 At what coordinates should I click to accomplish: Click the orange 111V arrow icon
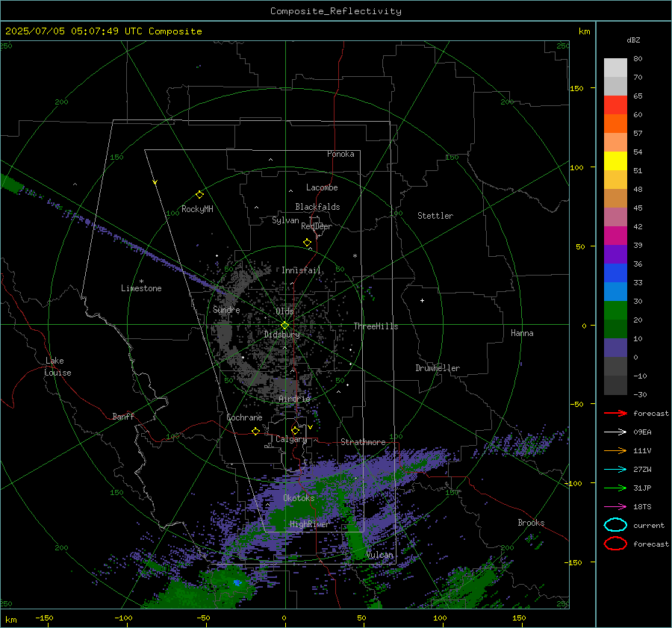pyautogui.click(x=615, y=450)
